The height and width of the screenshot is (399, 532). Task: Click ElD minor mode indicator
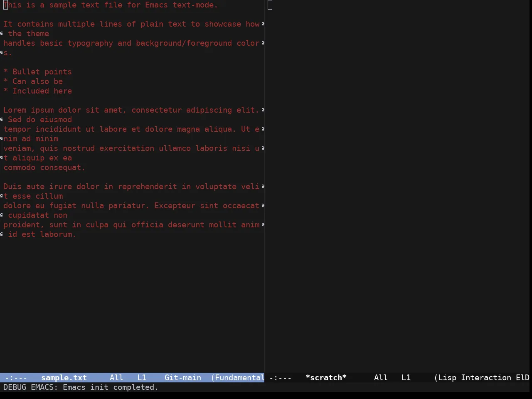pyautogui.click(x=522, y=377)
